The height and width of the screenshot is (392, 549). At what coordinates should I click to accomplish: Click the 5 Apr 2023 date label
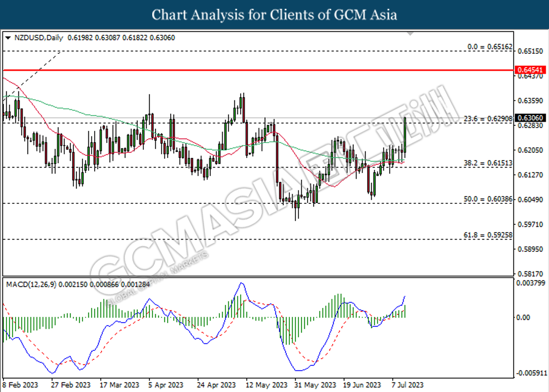point(166,385)
